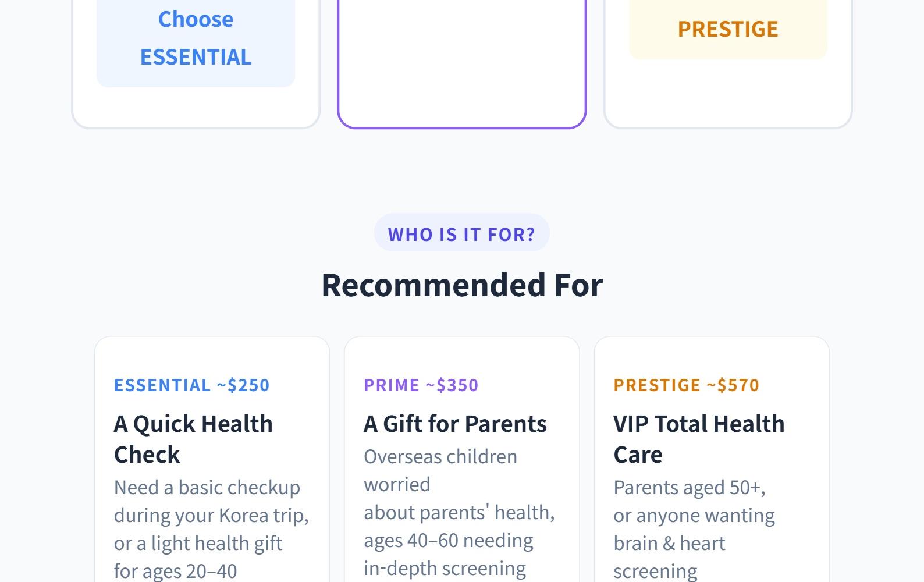Open the A Quick Health Check title
924x582 pixels.
click(193, 439)
